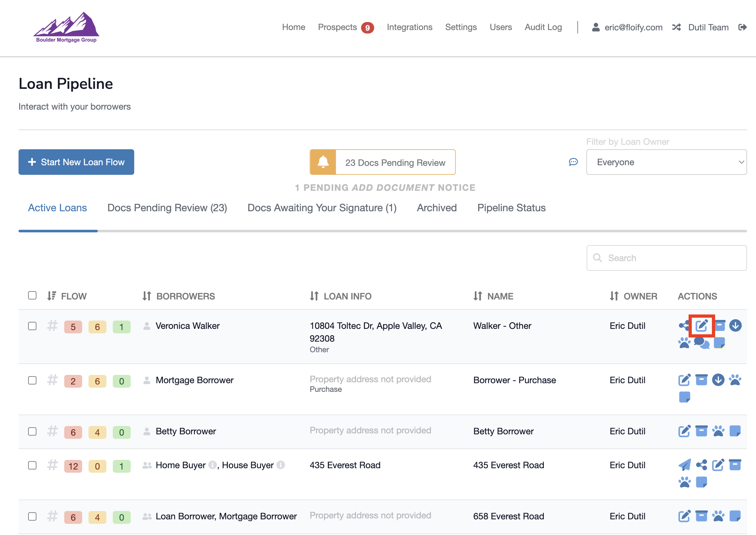Screen dimensions: 756x535
Task: Click the logout icon in header
Action: 742,27
